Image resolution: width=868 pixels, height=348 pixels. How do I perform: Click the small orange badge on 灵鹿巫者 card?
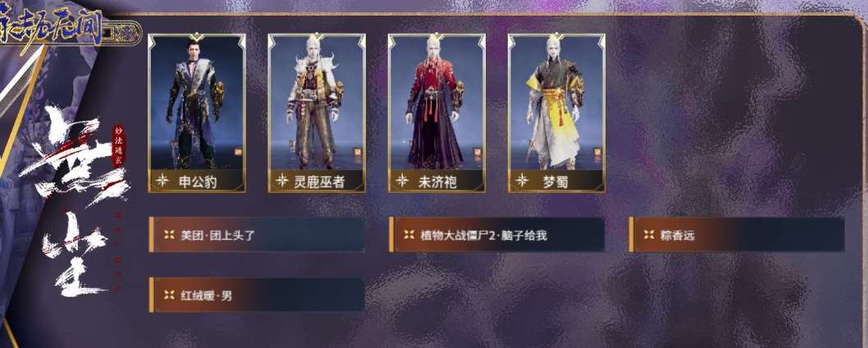[359, 151]
